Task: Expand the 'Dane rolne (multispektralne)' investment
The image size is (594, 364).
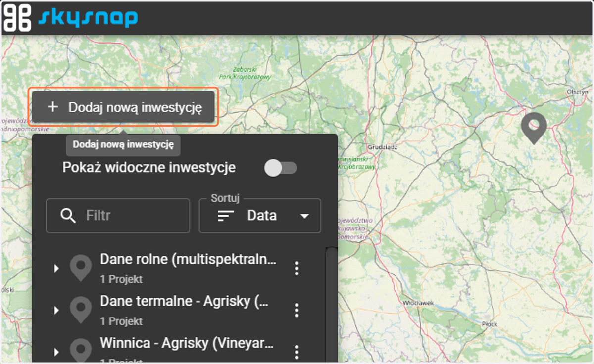Action: point(56,268)
